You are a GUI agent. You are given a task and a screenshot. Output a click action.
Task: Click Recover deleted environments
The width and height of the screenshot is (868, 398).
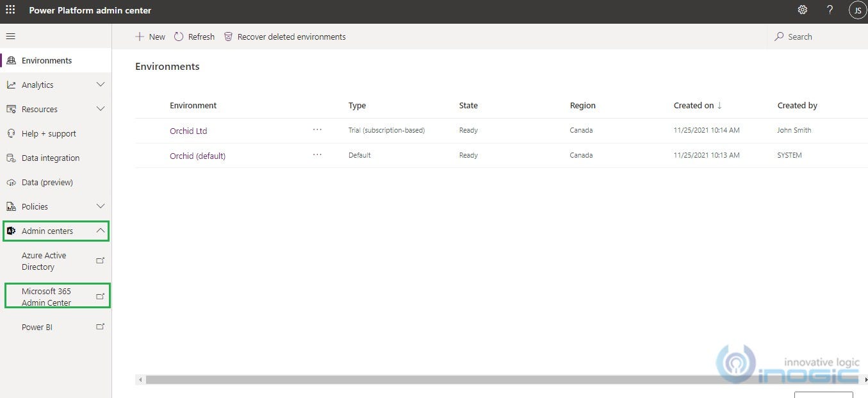(x=284, y=37)
